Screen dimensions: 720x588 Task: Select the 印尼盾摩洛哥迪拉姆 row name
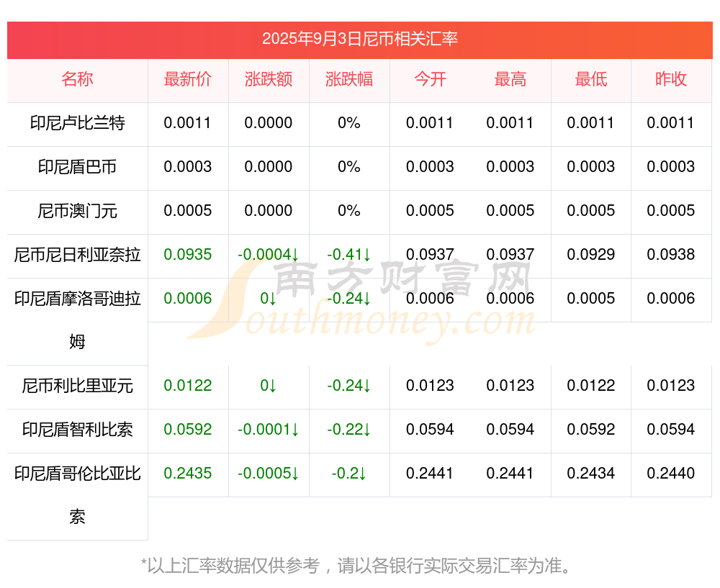pos(77,320)
